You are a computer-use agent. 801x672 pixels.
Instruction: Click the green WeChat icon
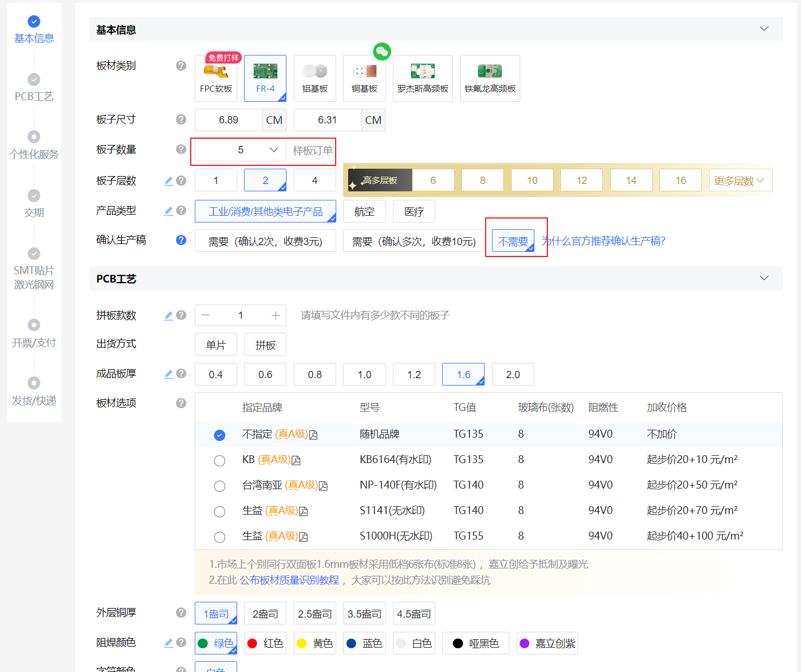(382, 52)
